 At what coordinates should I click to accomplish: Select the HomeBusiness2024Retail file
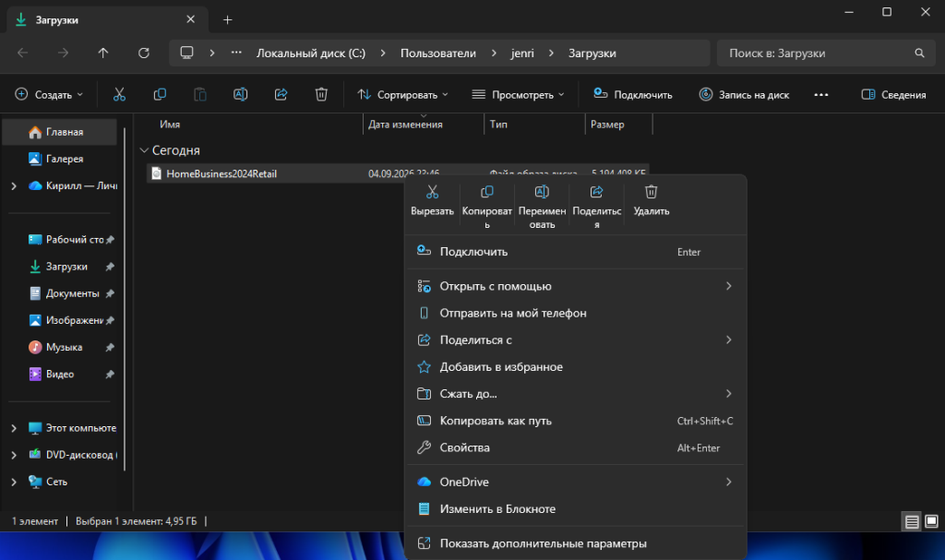click(221, 173)
